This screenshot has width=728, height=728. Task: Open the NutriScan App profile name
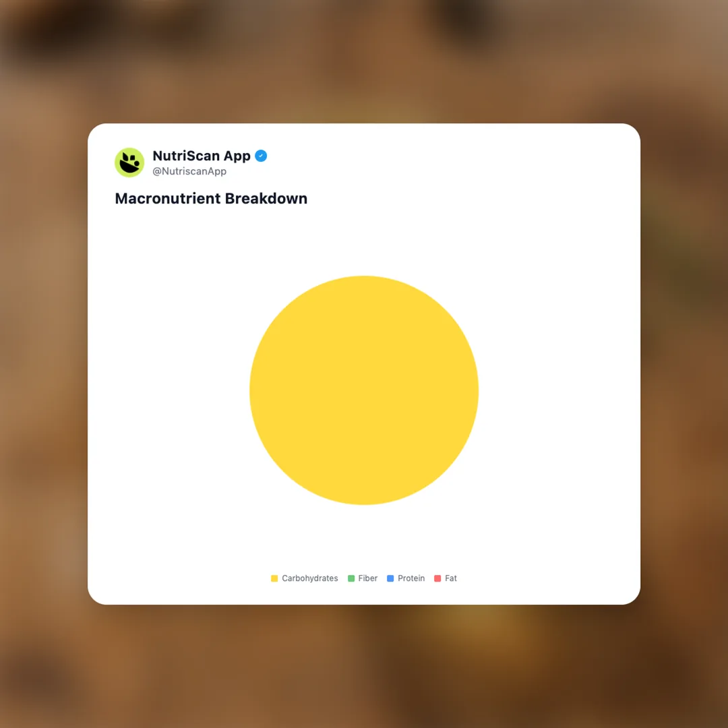(x=202, y=156)
